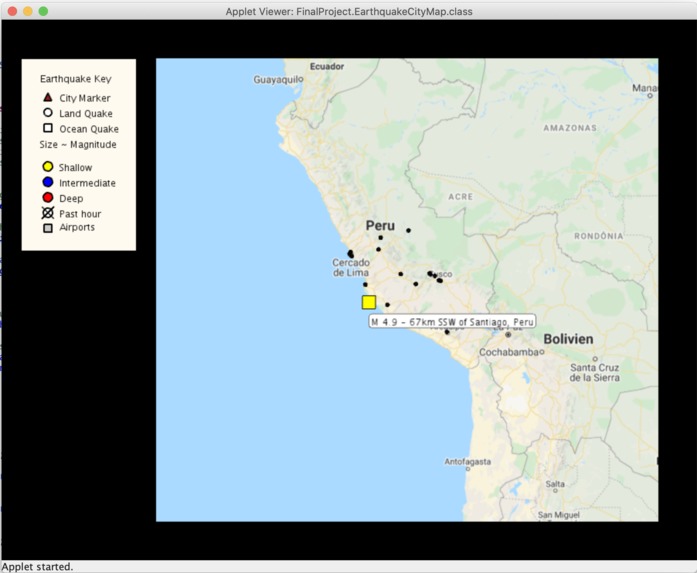Click the 'M 4.9 - 67km SSW of Santiago' tooltip
Screen dimensions: 697x573
click(x=452, y=322)
